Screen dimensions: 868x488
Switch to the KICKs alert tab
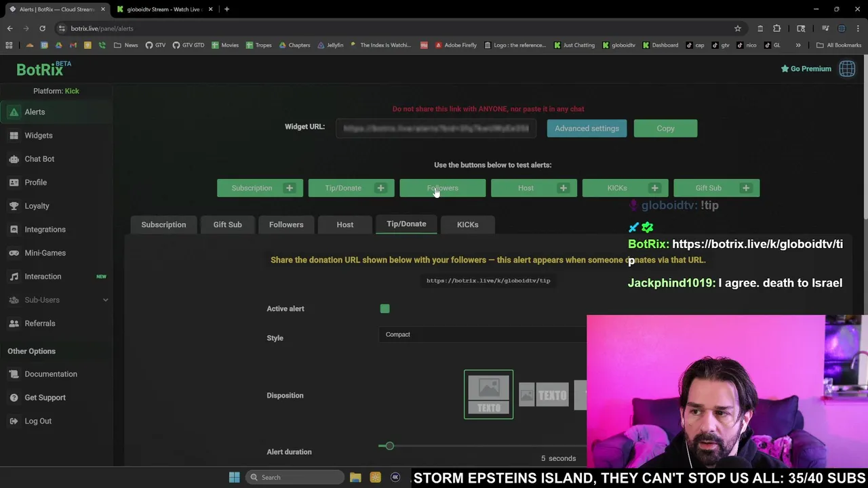click(x=467, y=224)
